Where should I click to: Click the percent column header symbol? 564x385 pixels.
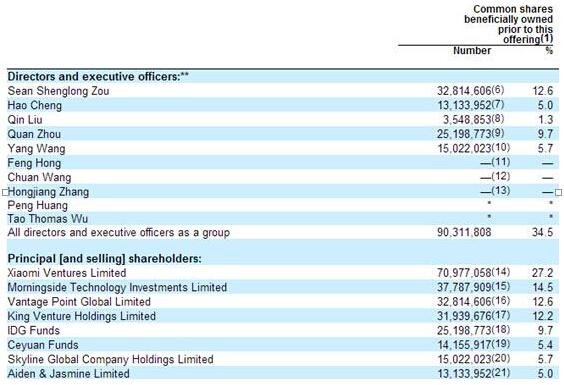[549, 51]
